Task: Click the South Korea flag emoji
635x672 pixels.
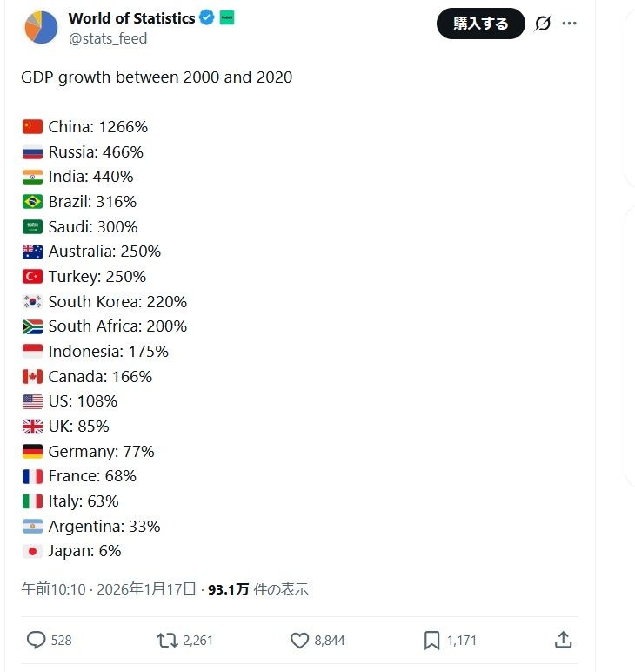Action: click(x=32, y=302)
